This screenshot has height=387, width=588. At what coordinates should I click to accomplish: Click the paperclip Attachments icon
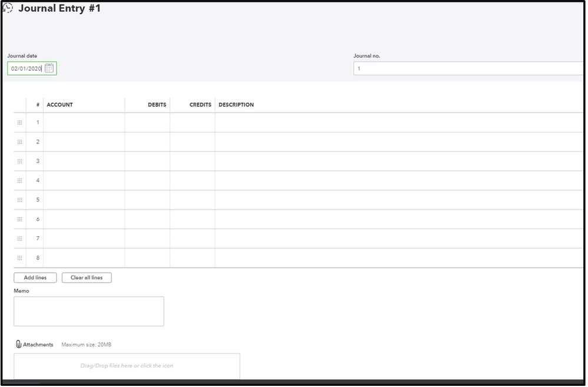pos(18,345)
